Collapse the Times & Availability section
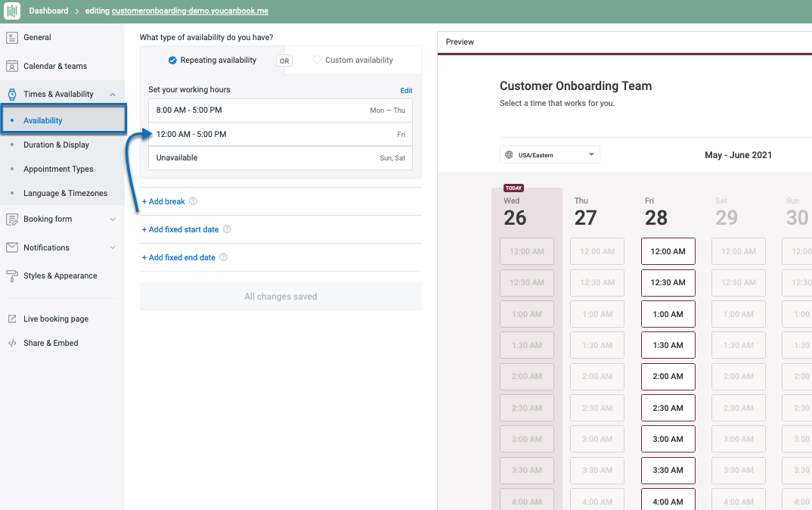Viewport: 812px width, 510px height. pos(113,95)
